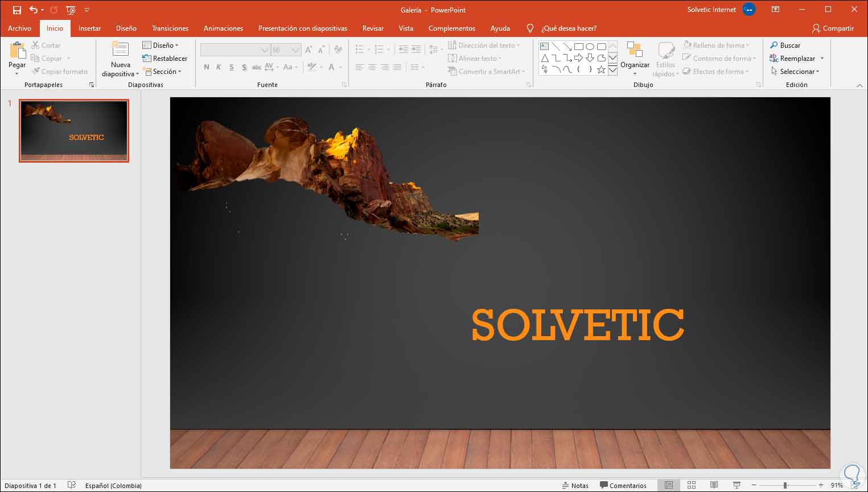
Task: Click the Undo arrow icon
Action: pos(34,10)
